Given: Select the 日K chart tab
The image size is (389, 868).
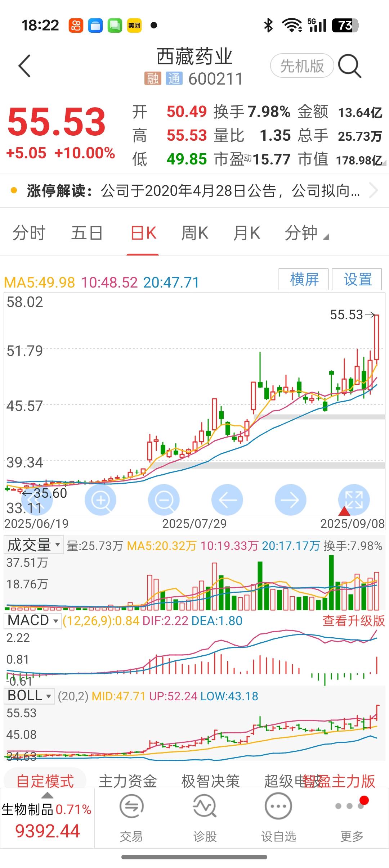Looking at the screenshot, I should point(143,233).
